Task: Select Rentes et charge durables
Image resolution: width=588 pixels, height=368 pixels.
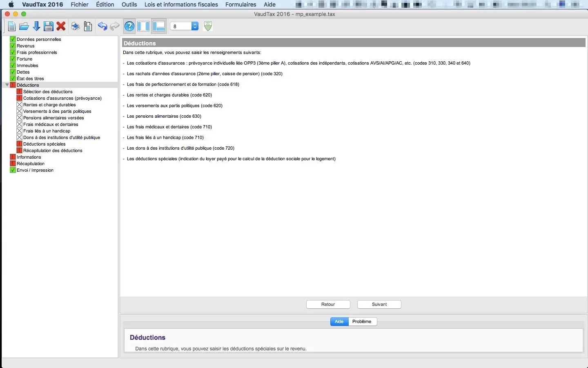Action: tap(49, 105)
